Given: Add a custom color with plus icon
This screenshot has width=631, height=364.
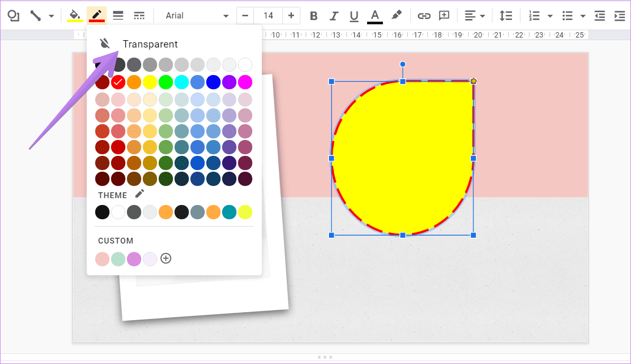Looking at the screenshot, I should (x=166, y=258).
